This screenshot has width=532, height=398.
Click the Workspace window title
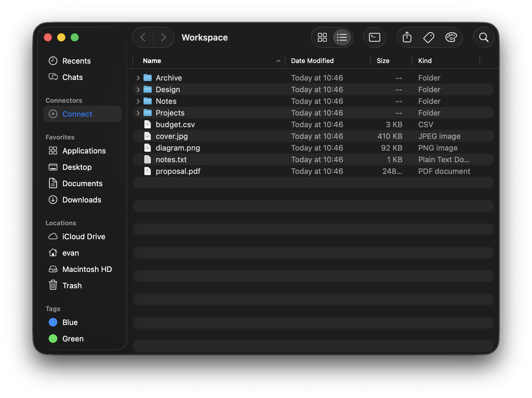point(205,38)
